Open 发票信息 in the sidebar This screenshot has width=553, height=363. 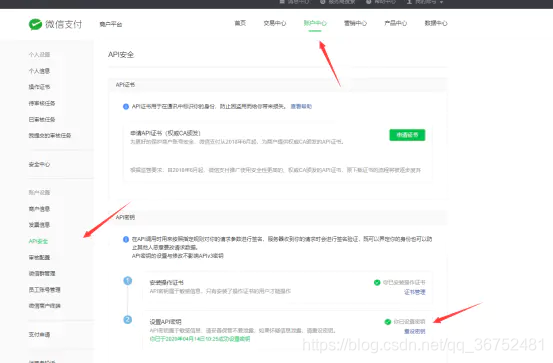pos(39,225)
